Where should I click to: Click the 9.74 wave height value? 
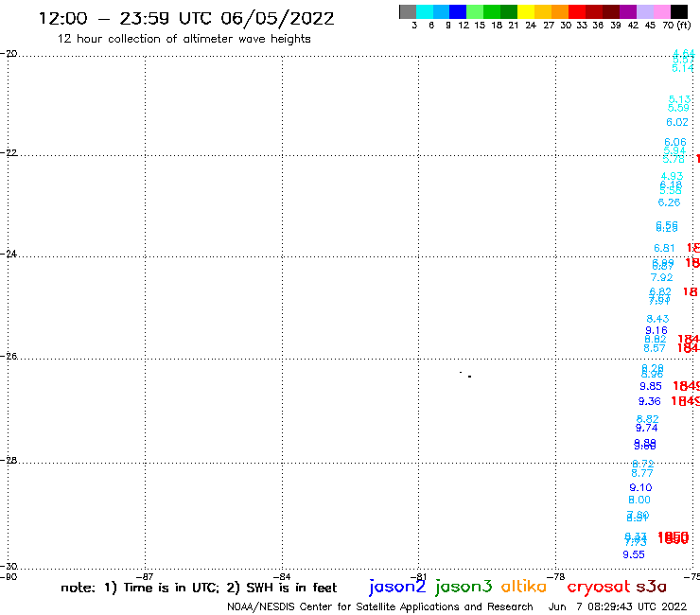pos(647,428)
